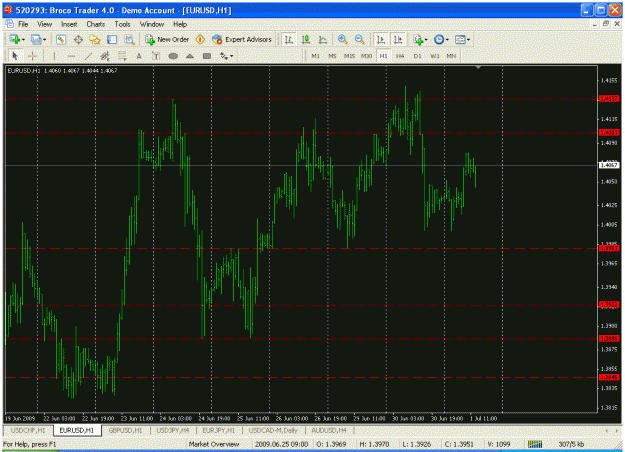This screenshot has width=625, height=452.
Task: Click the New Order button
Action: (167, 39)
